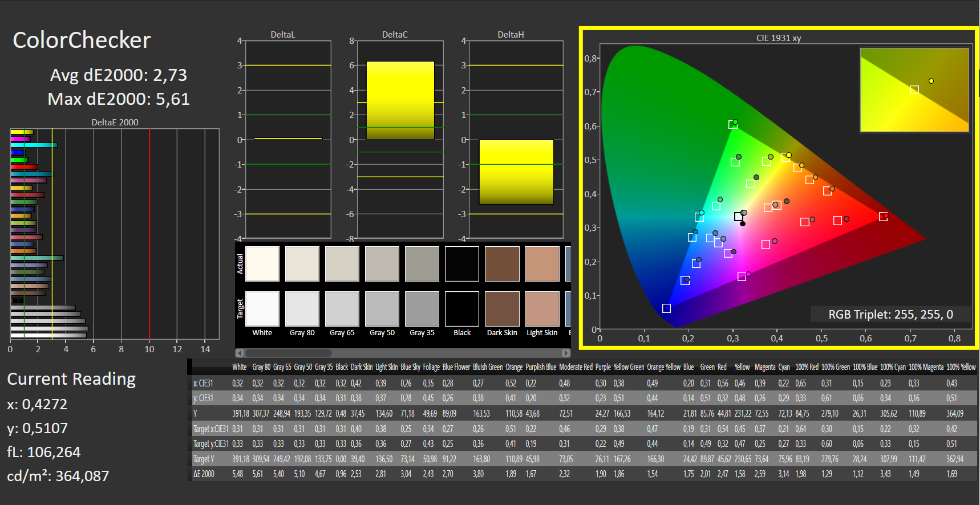
Task: Click the 'Target x:CIE31' row label
Action: point(211,429)
